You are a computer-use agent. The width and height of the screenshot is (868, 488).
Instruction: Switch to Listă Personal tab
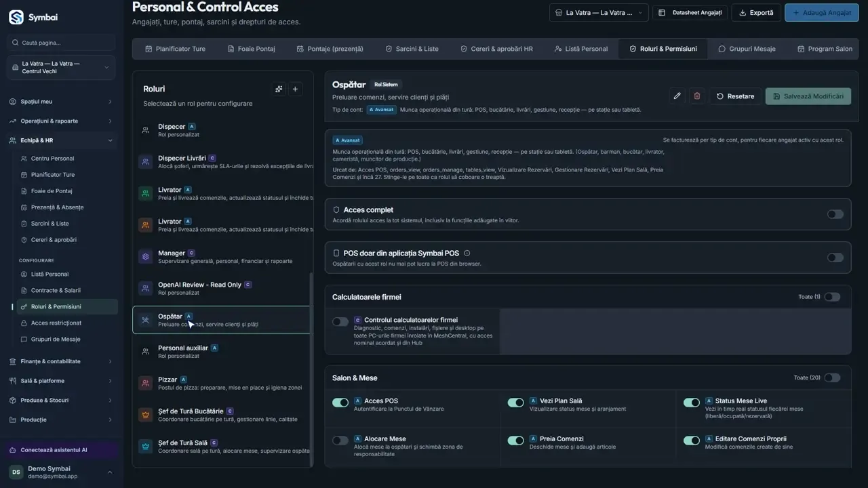click(x=580, y=49)
